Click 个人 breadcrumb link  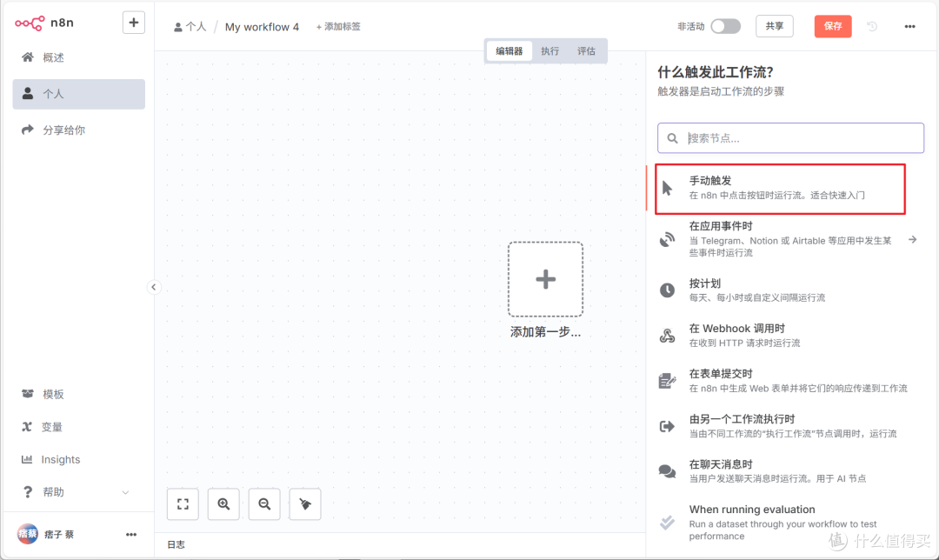click(190, 27)
